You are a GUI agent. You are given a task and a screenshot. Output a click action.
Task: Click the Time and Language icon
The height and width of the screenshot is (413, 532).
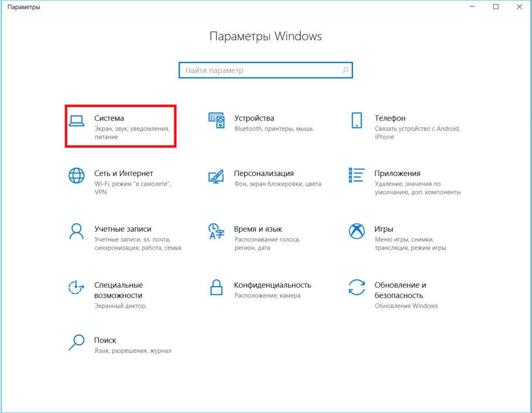point(216,232)
